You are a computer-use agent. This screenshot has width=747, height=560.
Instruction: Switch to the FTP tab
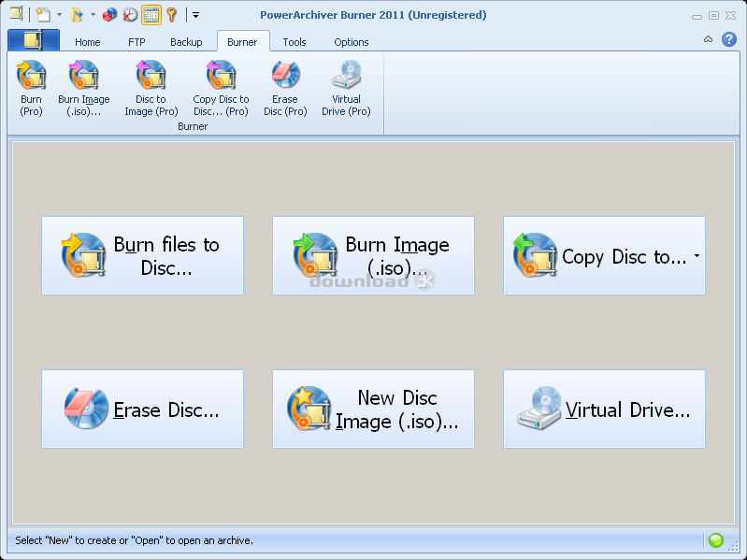coord(136,42)
